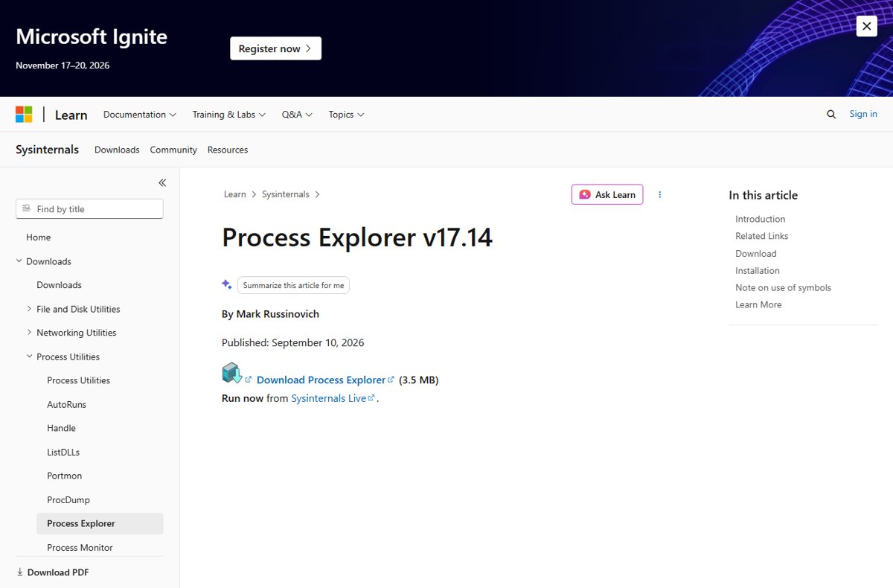Click the Register now button
This screenshot has height=588, width=893.
click(275, 48)
